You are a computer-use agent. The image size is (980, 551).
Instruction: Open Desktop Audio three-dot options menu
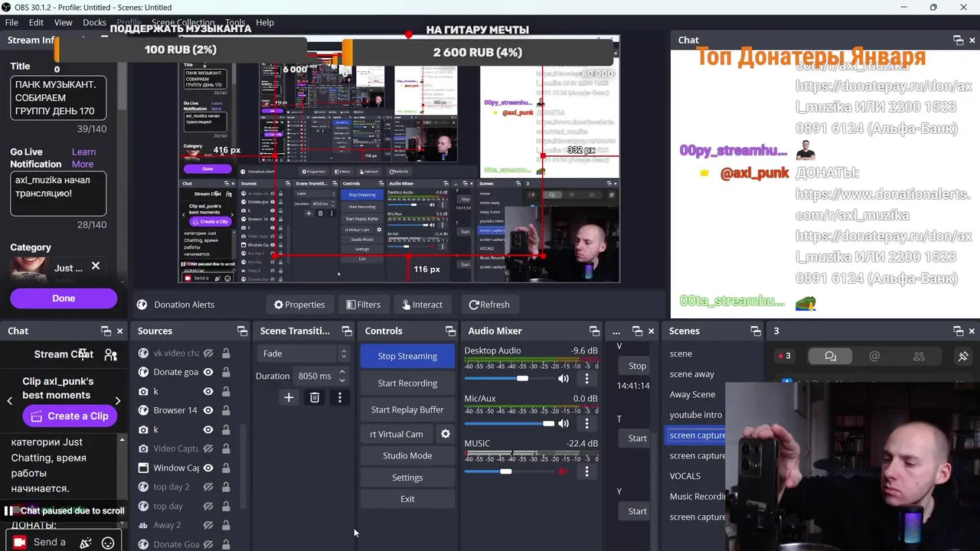click(x=587, y=379)
